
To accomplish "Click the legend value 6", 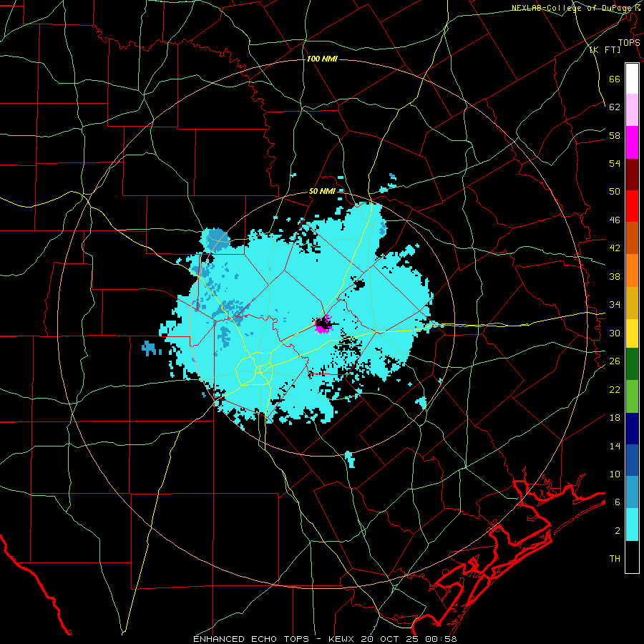I will click(617, 502).
